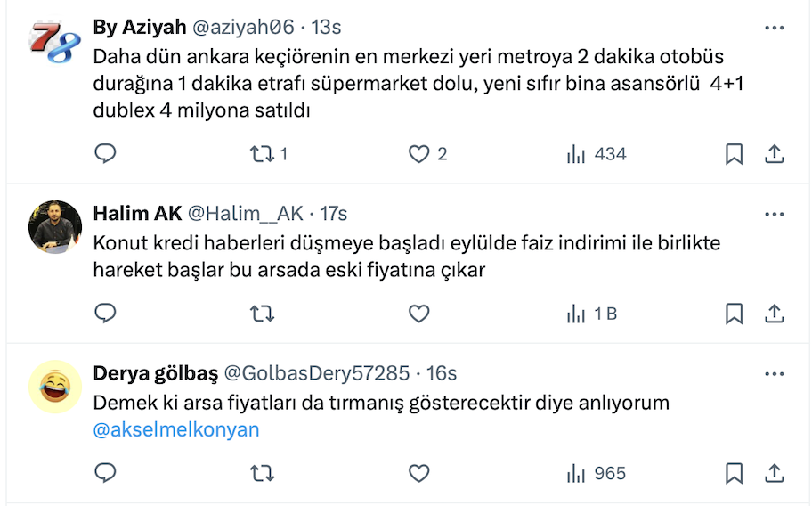Reply to Derya gölbaş's tweet

click(106, 473)
